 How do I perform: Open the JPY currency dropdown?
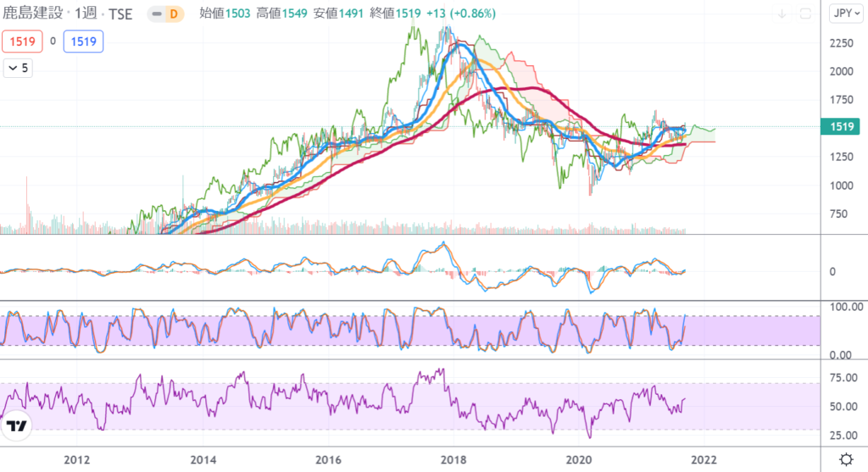click(x=847, y=14)
